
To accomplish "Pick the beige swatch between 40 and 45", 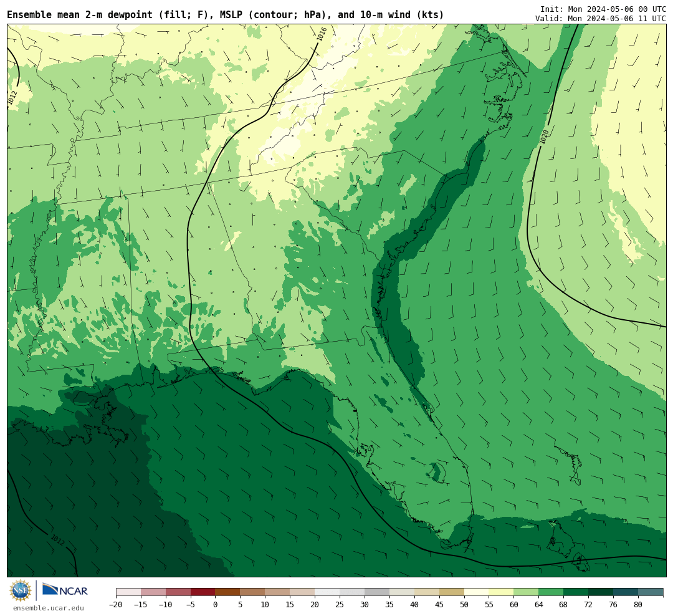I will click(427, 592).
